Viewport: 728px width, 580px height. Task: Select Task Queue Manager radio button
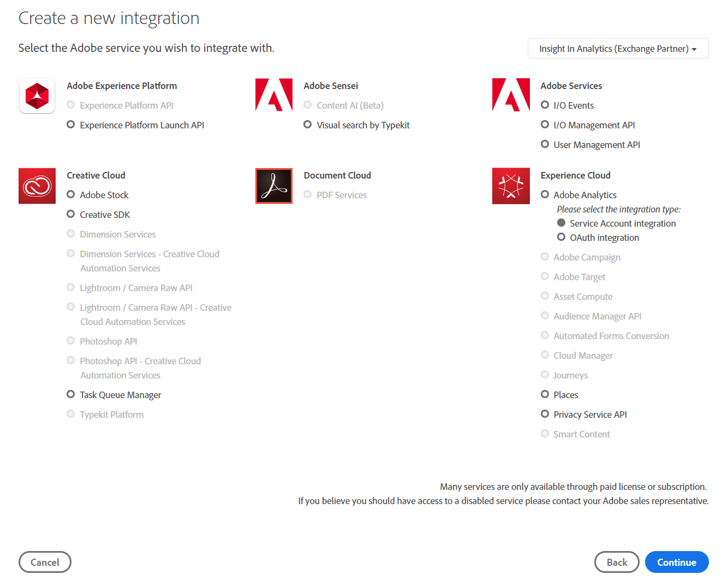[70, 394]
